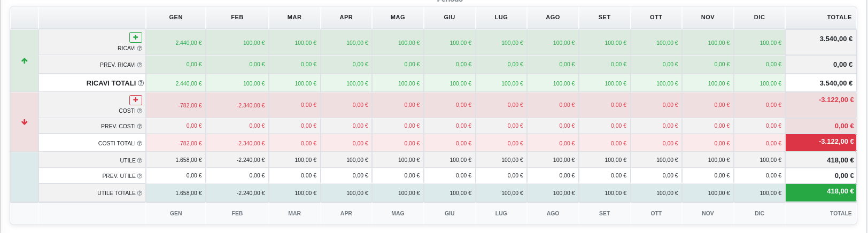The height and width of the screenshot is (233, 868).
Task: Open the help icon next to UTILE TOTALE
Action: 139,193
